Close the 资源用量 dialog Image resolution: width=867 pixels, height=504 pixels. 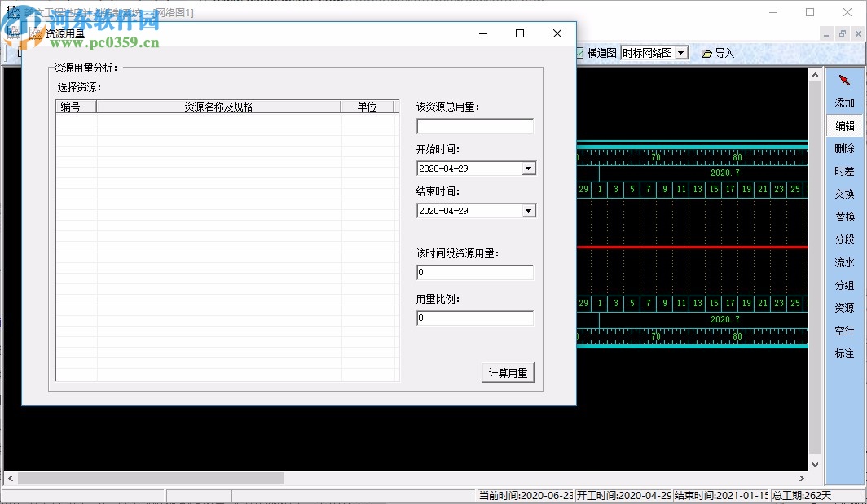[557, 33]
